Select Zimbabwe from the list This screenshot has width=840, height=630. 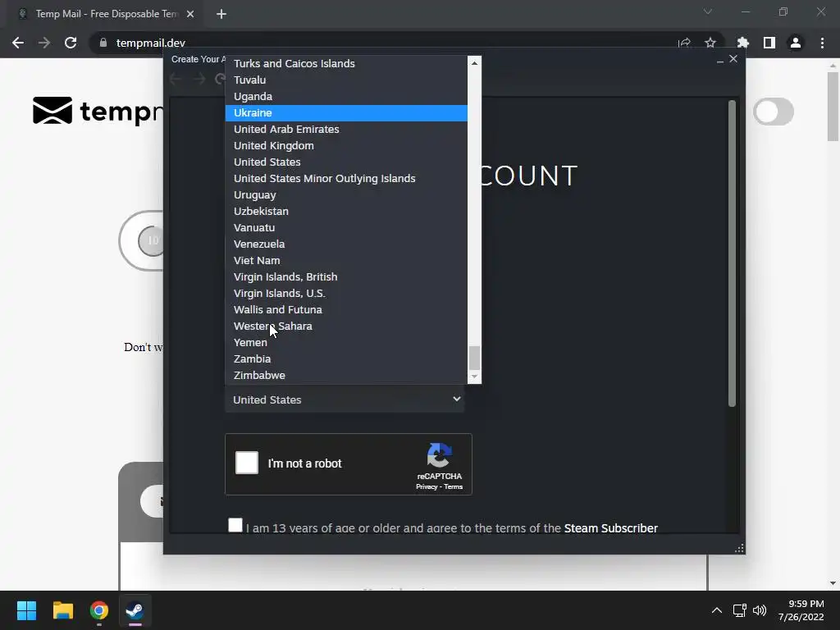[x=346, y=375]
